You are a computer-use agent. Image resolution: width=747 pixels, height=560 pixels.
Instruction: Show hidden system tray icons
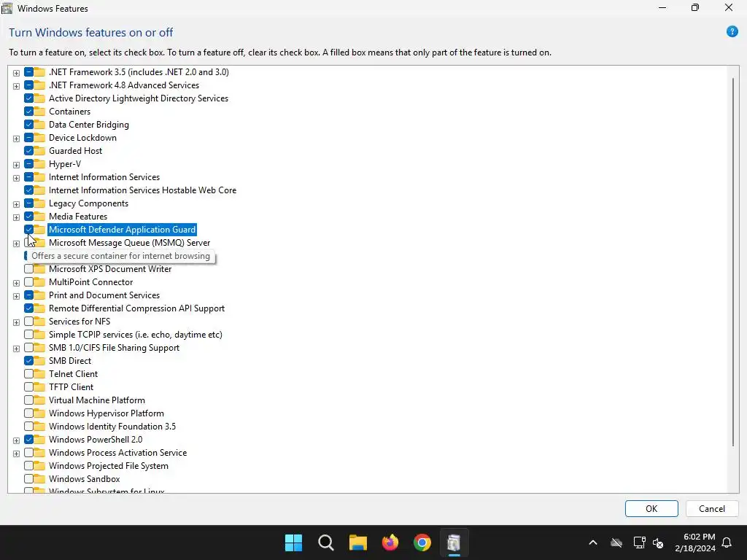(x=593, y=542)
